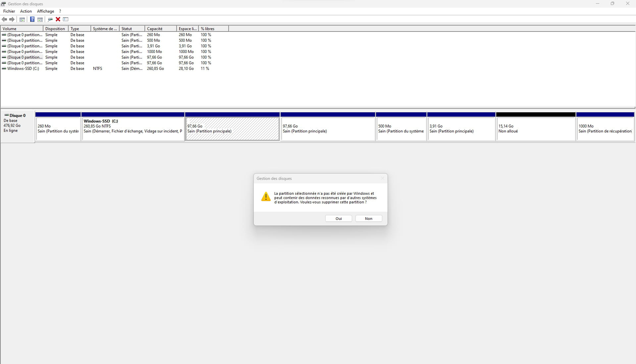Click the forward arrow toolbar icon
The image size is (636, 364).
[12, 20]
